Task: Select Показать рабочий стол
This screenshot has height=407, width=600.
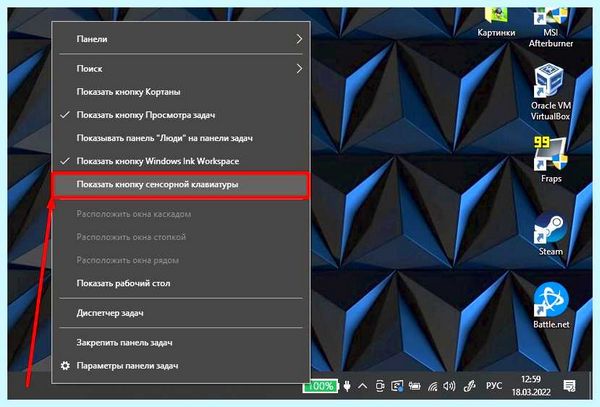Action: pyautogui.click(x=181, y=283)
